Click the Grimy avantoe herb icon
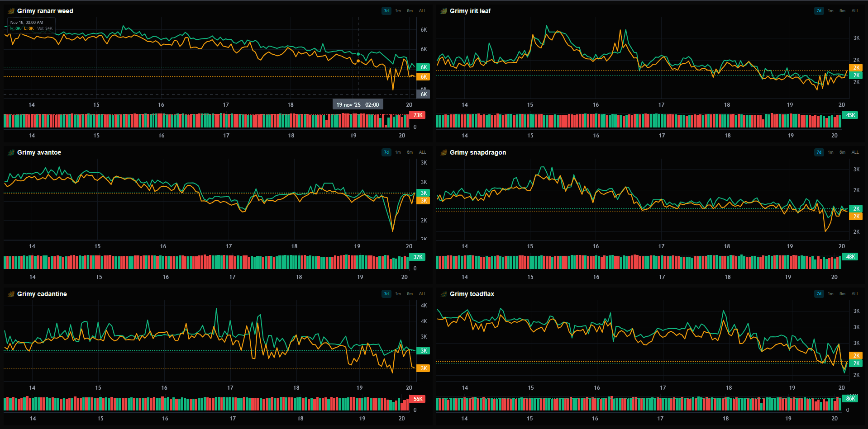The image size is (868, 429). [10, 152]
